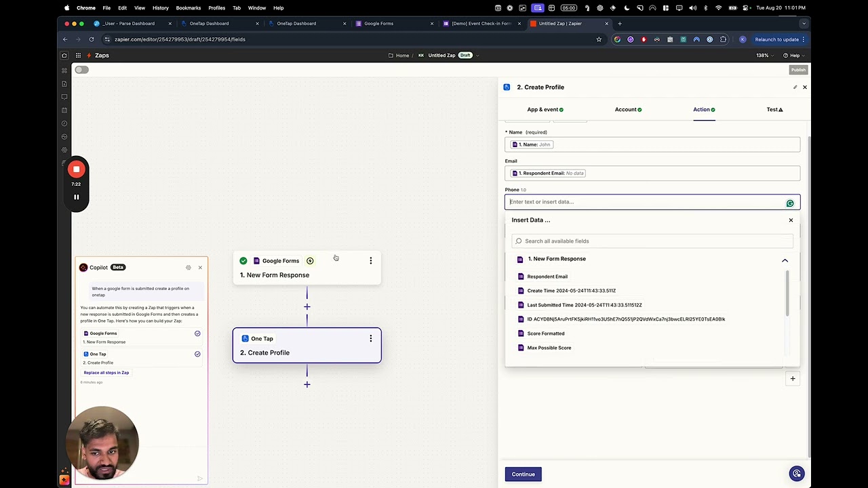The height and width of the screenshot is (488, 868).
Task: Close the Copilot panel
Action: pos(200,268)
